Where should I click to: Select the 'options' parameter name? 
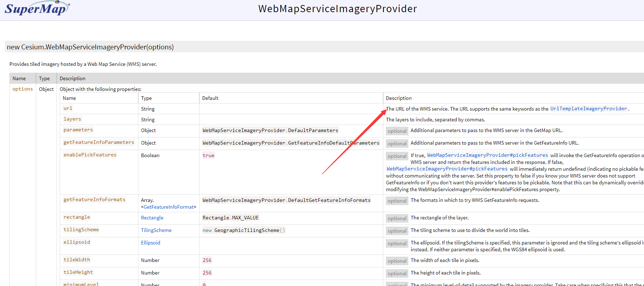pos(23,89)
